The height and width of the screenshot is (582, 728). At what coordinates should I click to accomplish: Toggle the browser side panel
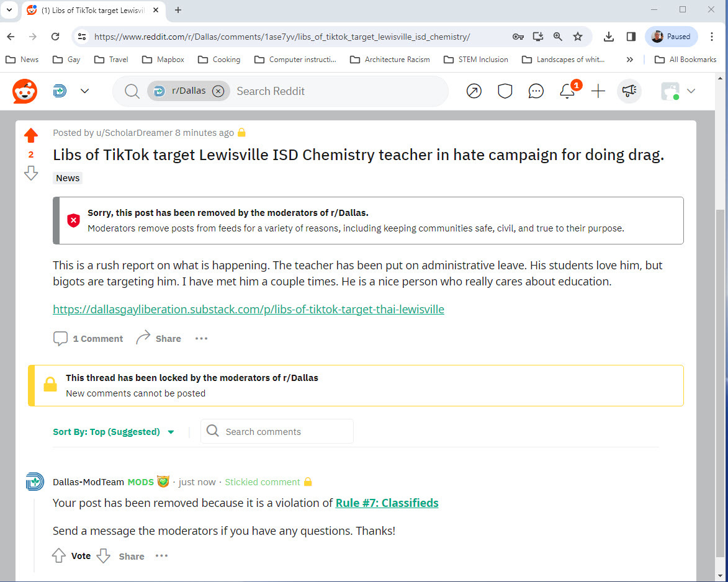[631, 37]
